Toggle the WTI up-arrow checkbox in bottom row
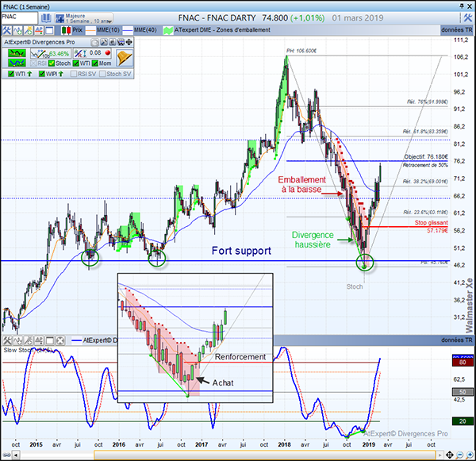476x461 pixels. (x=11, y=74)
